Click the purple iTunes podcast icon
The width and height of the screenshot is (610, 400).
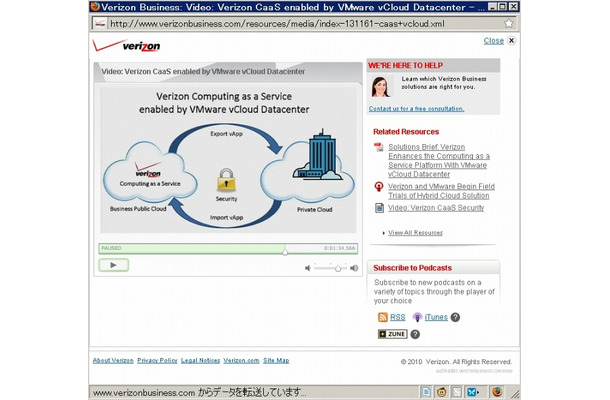[x=417, y=317]
